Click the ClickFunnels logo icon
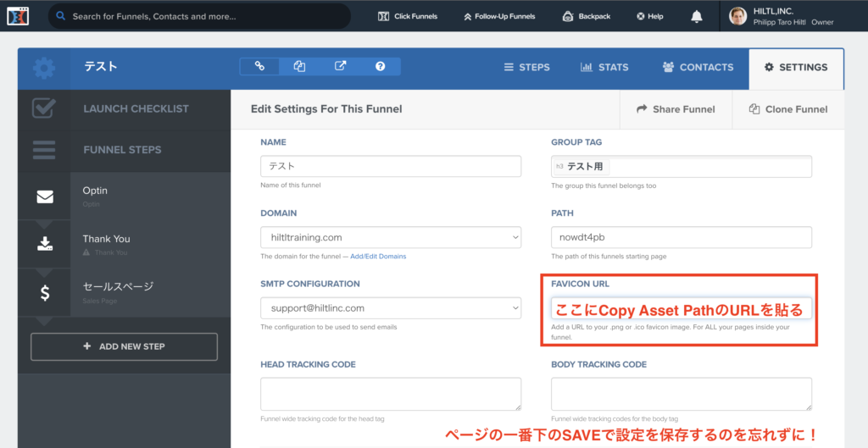Viewport: 868px width, 448px height. coord(18,16)
